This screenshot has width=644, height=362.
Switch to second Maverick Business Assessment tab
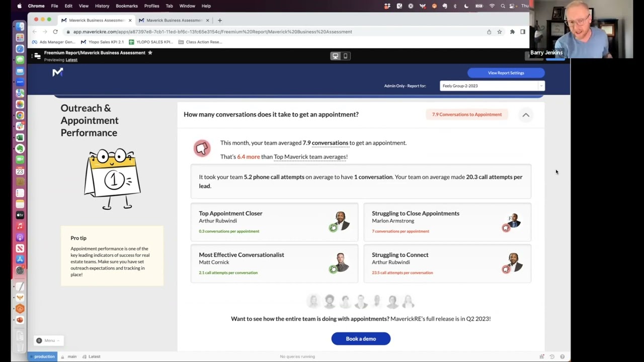(x=174, y=20)
